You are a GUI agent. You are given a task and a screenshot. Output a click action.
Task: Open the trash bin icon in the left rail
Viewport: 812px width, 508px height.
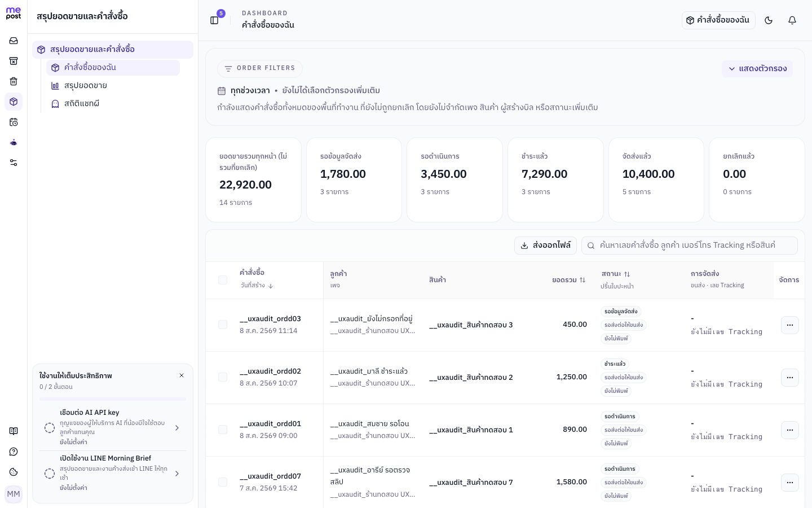pos(14,81)
